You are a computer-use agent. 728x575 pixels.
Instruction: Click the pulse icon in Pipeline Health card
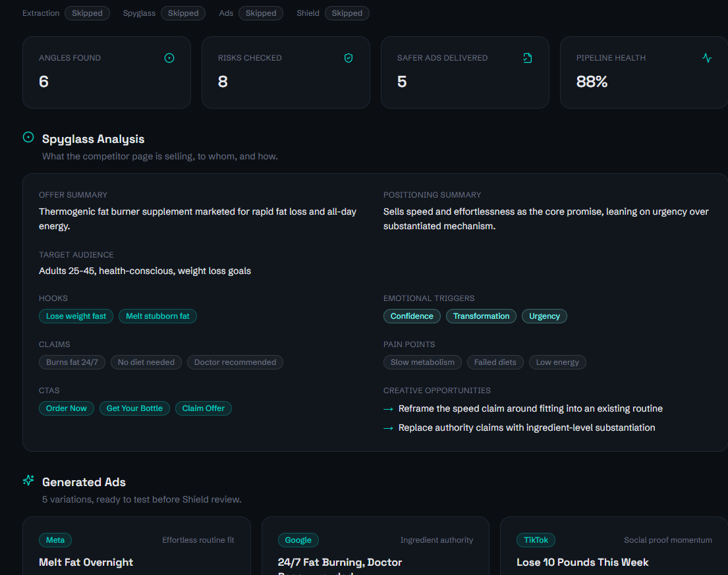[x=707, y=58]
